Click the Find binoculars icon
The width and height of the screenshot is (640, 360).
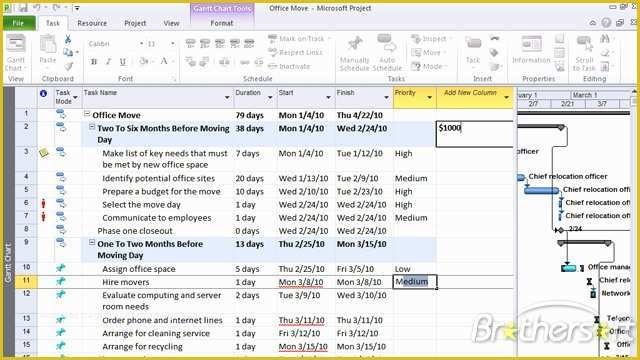click(605, 39)
